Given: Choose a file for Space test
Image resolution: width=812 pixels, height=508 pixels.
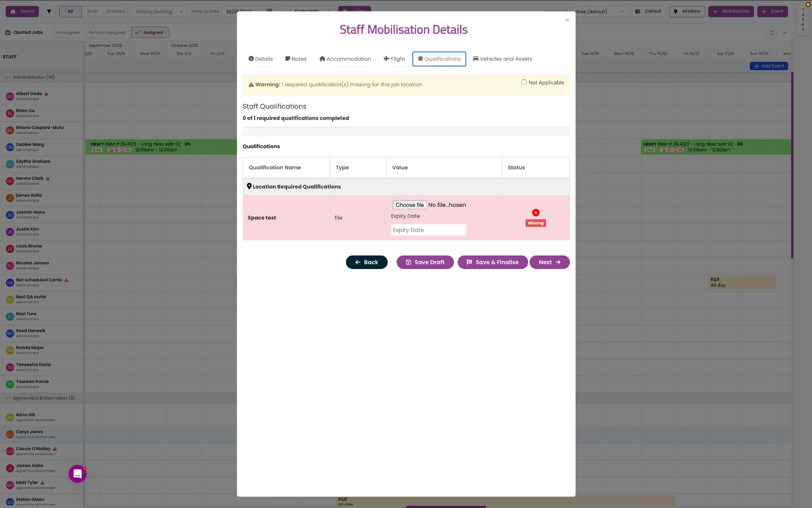Looking at the screenshot, I should click(x=409, y=205).
